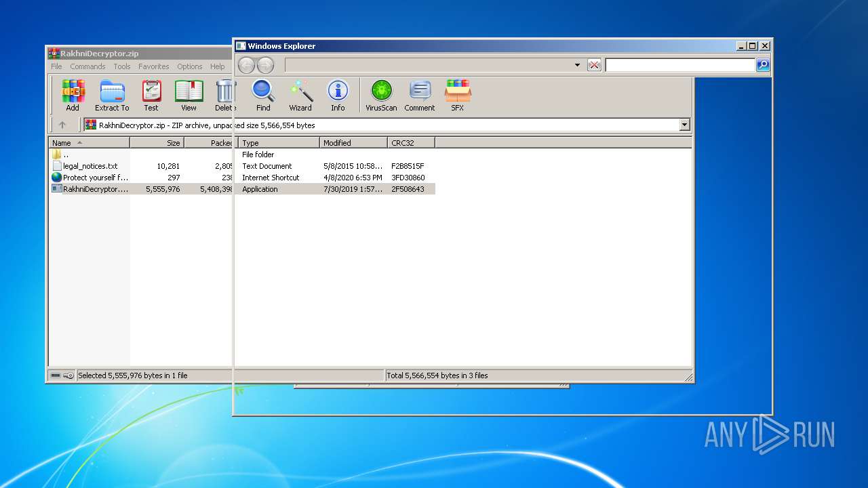The height and width of the screenshot is (488, 868).
Task: Close the Windows Explorer window
Action: pyautogui.click(x=765, y=46)
